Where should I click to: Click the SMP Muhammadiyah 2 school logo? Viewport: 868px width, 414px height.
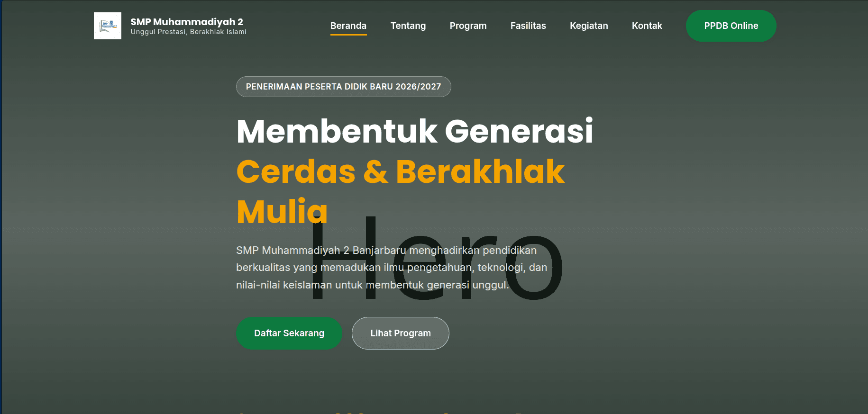(108, 26)
